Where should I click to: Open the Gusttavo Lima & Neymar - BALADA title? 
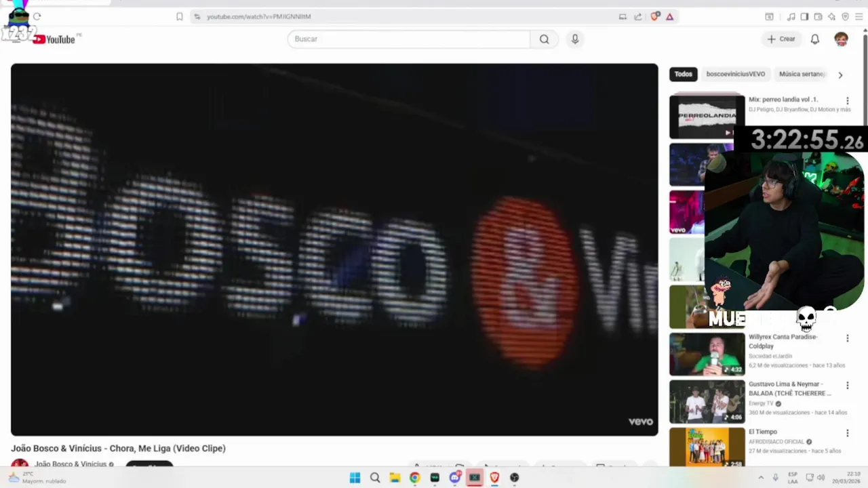pos(790,389)
